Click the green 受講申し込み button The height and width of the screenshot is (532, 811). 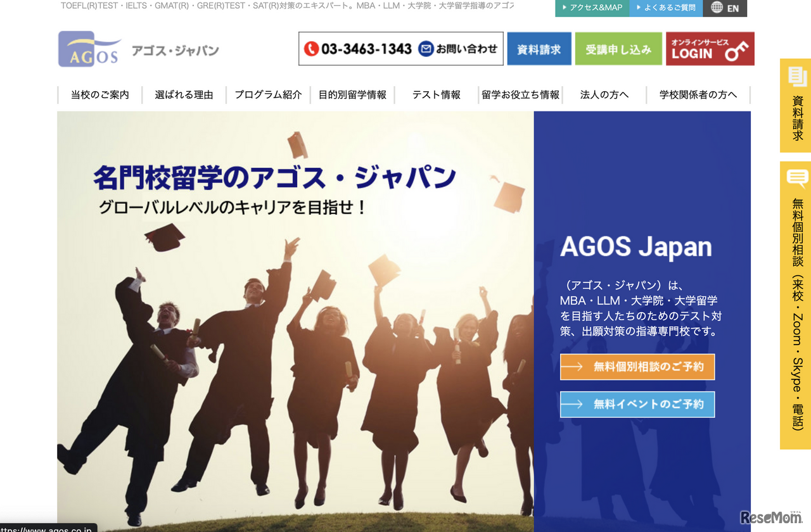pos(618,48)
